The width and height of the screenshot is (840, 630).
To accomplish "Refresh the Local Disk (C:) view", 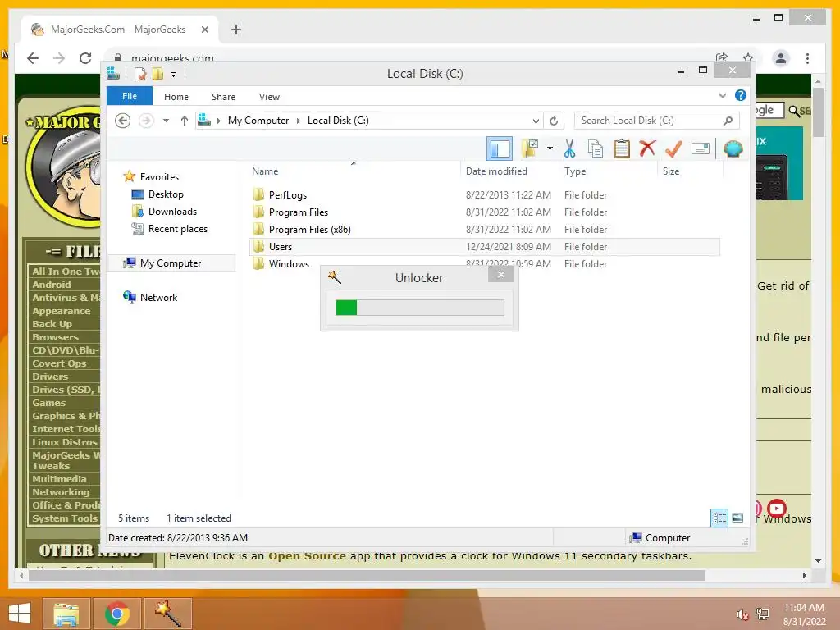I will [554, 121].
